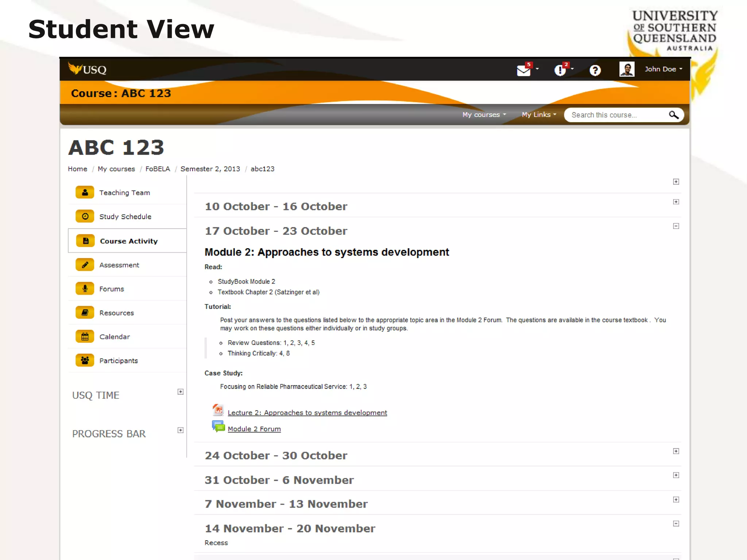The height and width of the screenshot is (560, 747).
Task: Click StudyBook Module 2 reading item
Action: pos(247,281)
